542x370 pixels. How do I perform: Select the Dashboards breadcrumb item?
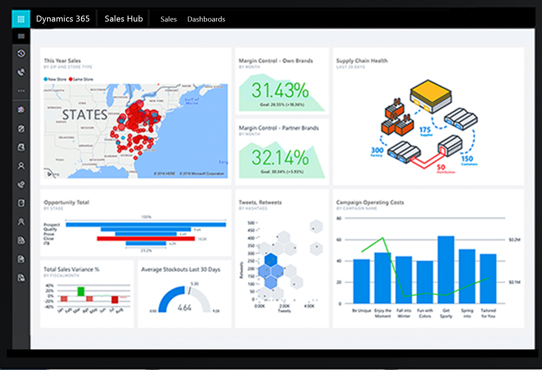206,19
